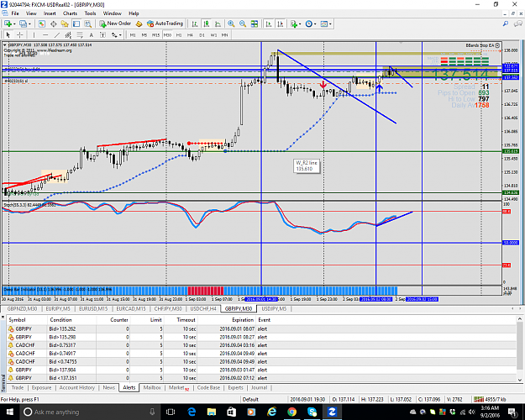The image size is (525, 420).
Task: Switch to M15 timeframe
Action: (155, 34)
